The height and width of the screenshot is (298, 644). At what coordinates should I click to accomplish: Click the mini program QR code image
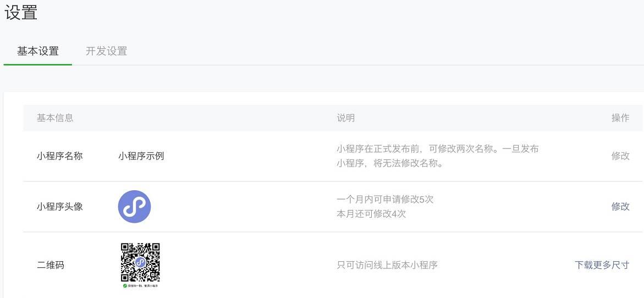pyautogui.click(x=140, y=262)
